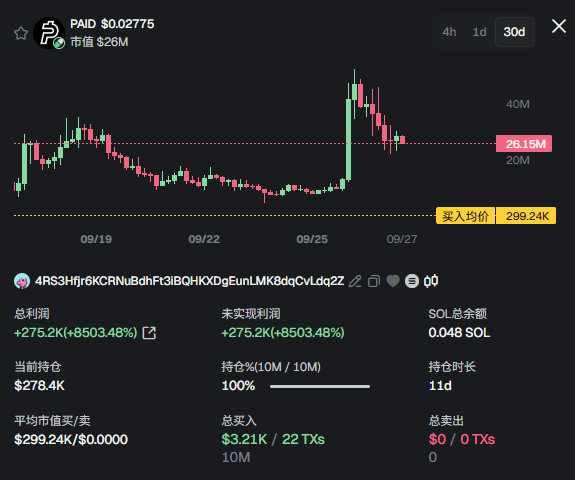
Task: Click the 20M price axis label
Action: (518, 160)
